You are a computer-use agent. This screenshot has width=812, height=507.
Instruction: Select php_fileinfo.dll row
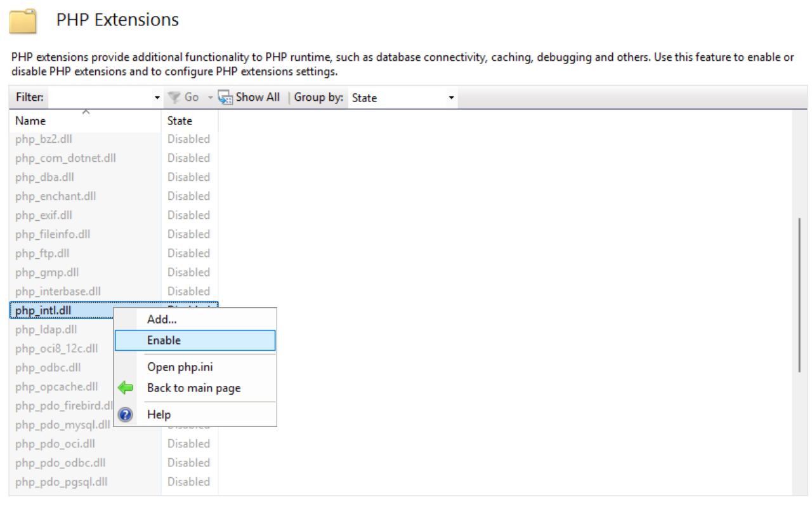click(114, 234)
